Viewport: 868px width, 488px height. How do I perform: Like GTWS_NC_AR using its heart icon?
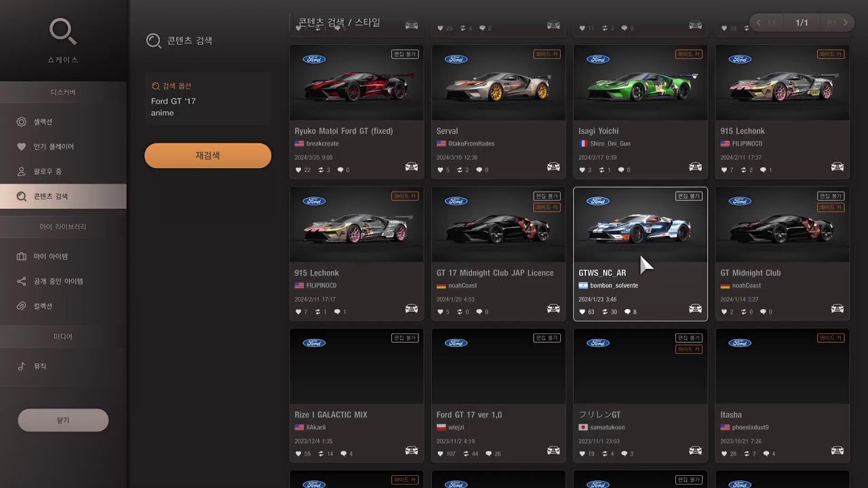click(582, 312)
